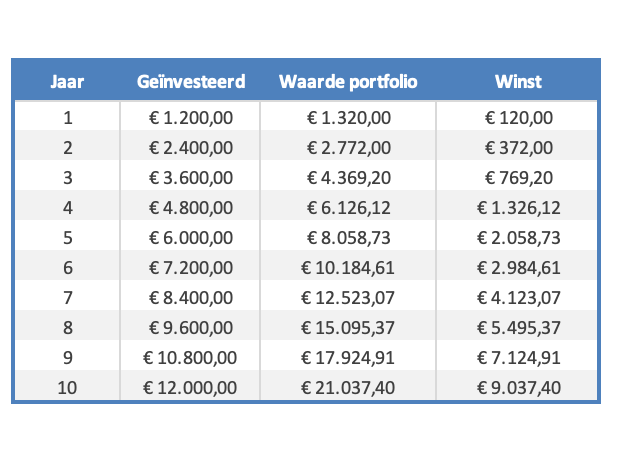Select the year 7 cell
619x464 pixels.
(67, 298)
